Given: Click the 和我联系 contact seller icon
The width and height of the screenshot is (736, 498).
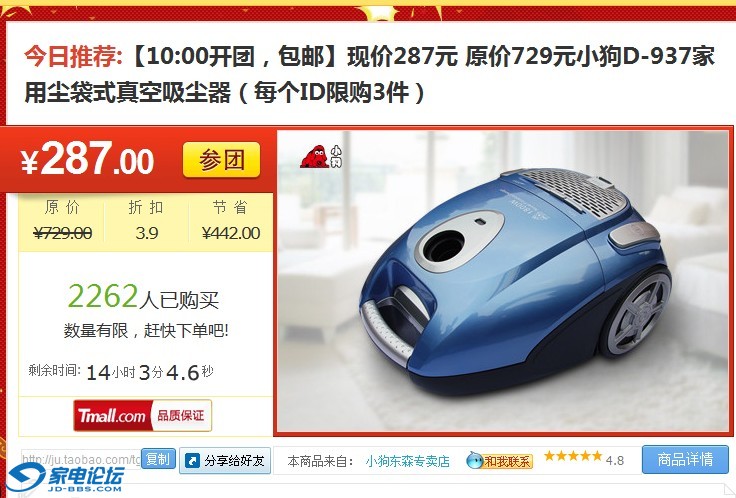Looking at the screenshot, I should 499,460.
